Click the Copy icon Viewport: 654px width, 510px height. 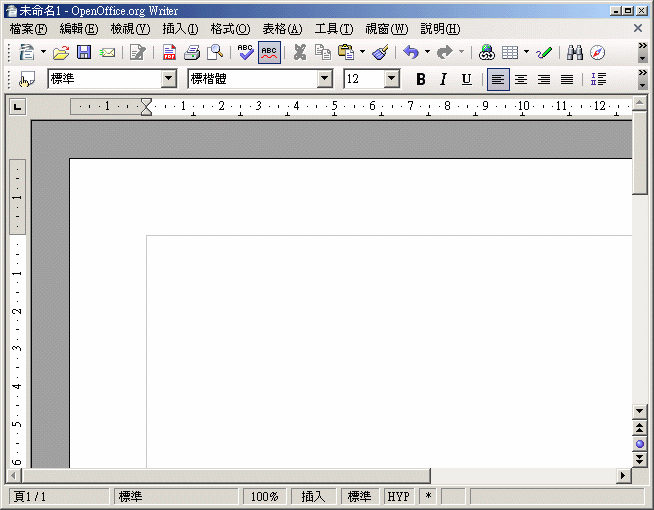coord(322,53)
